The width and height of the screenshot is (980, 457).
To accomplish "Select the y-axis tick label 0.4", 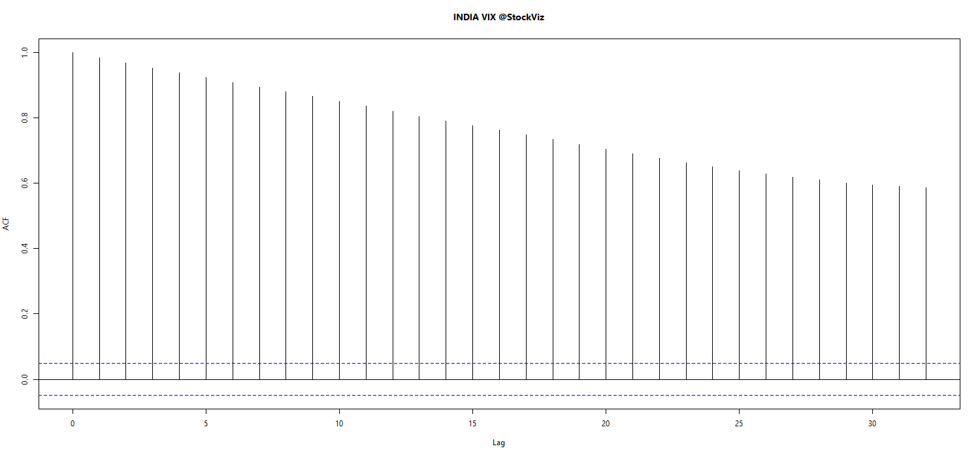I will tap(25, 249).
